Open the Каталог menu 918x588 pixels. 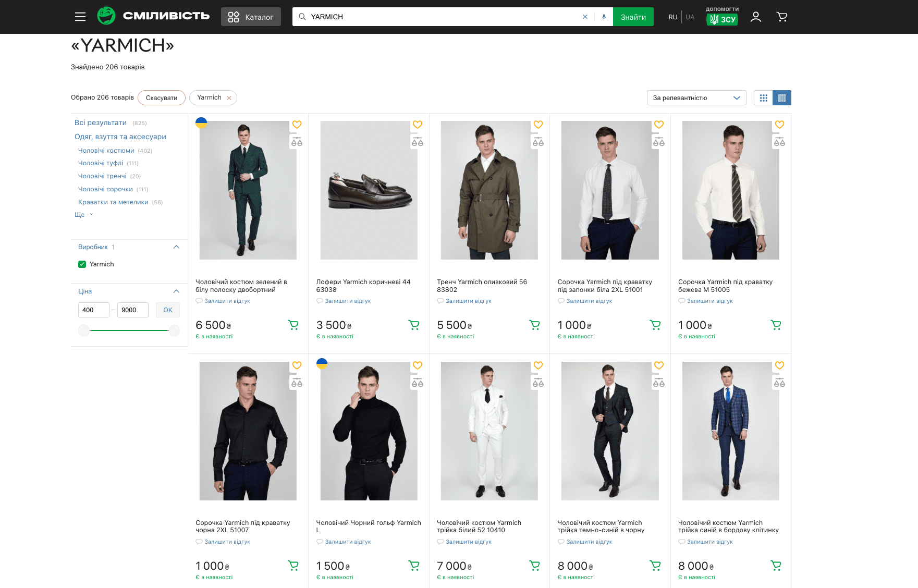[x=251, y=17]
